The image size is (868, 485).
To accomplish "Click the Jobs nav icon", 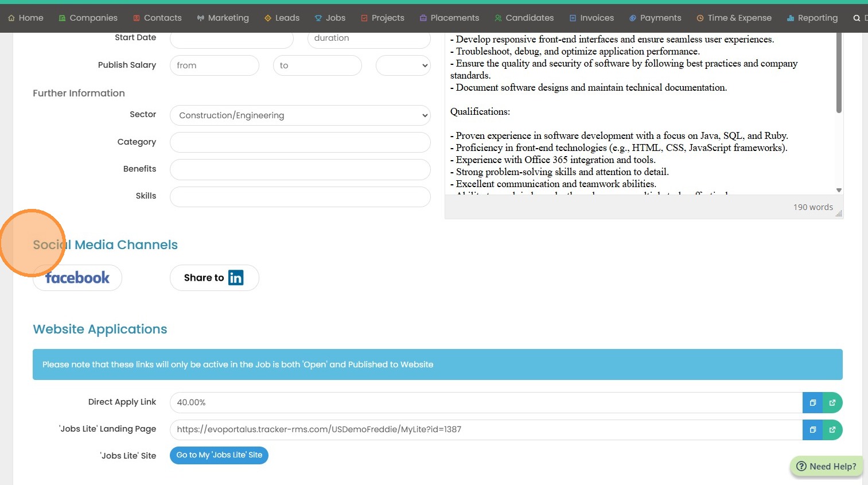I will click(318, 18).
